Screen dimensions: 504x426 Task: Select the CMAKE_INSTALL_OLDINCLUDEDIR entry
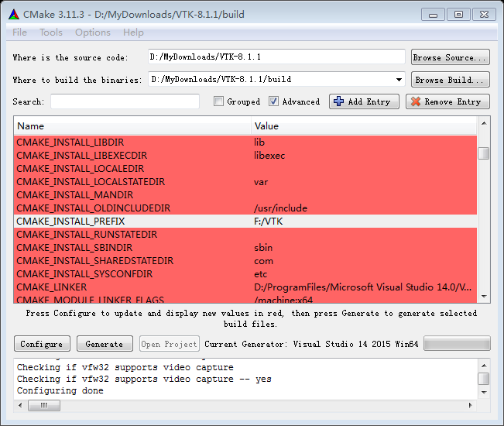[245, 208]
